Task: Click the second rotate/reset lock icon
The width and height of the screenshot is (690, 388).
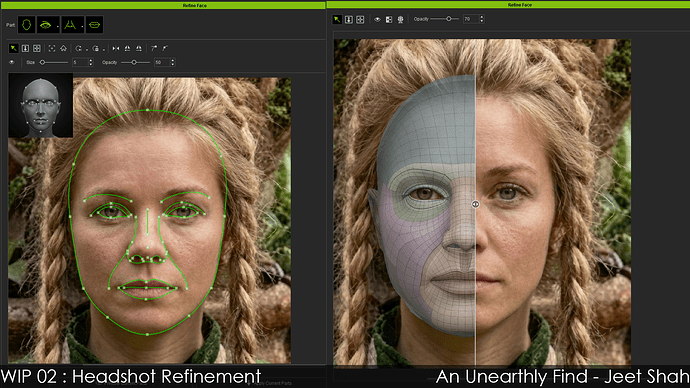Action: coord(96,48)
